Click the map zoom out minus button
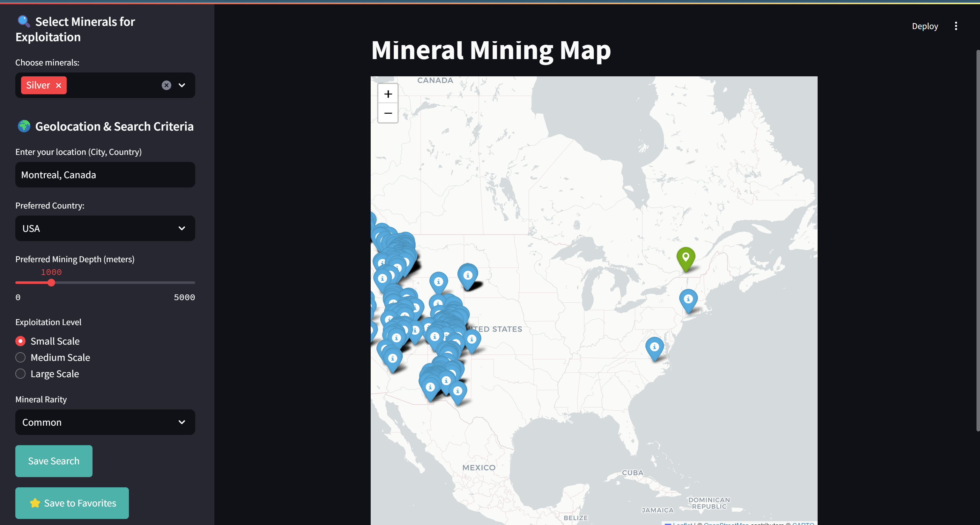 388,113
